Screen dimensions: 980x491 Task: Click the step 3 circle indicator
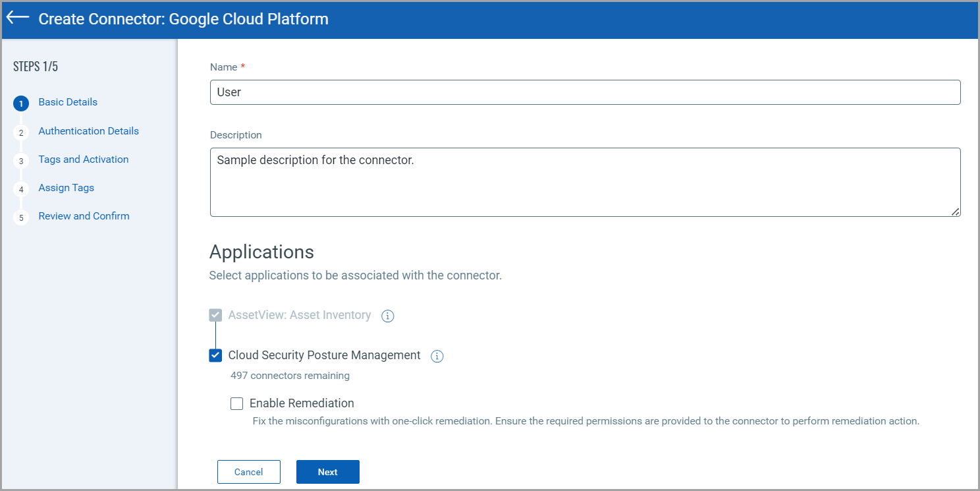pyautogui.click(x=20, y=160)
